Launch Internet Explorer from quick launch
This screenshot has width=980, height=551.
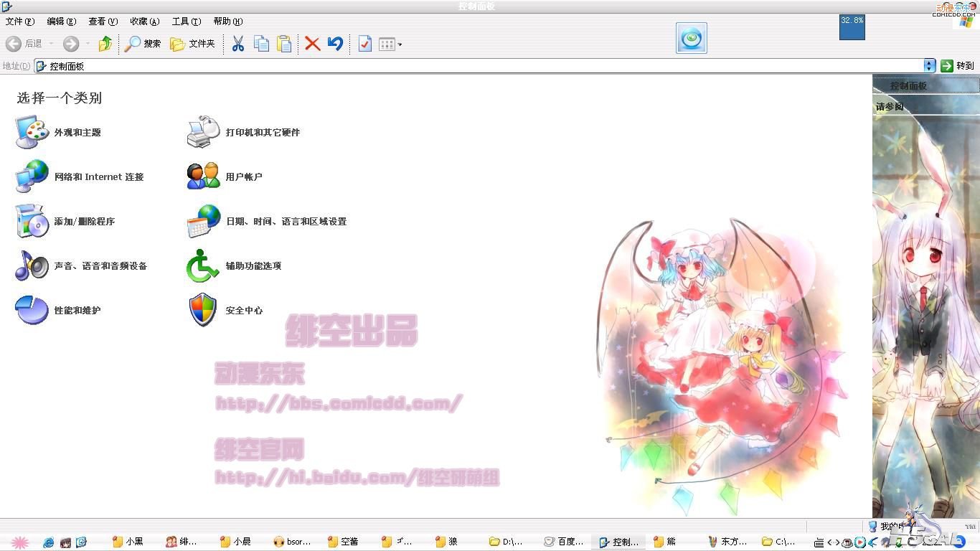49,542
